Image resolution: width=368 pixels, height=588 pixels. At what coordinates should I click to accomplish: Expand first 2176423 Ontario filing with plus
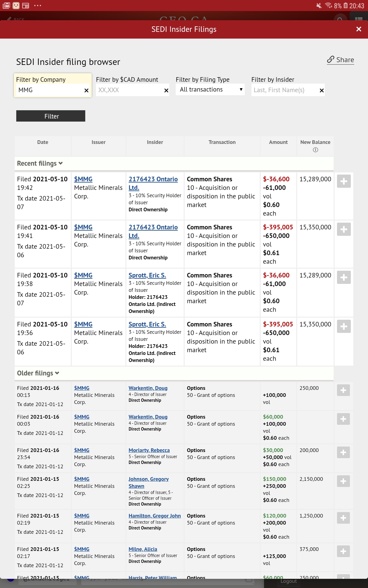344,181
